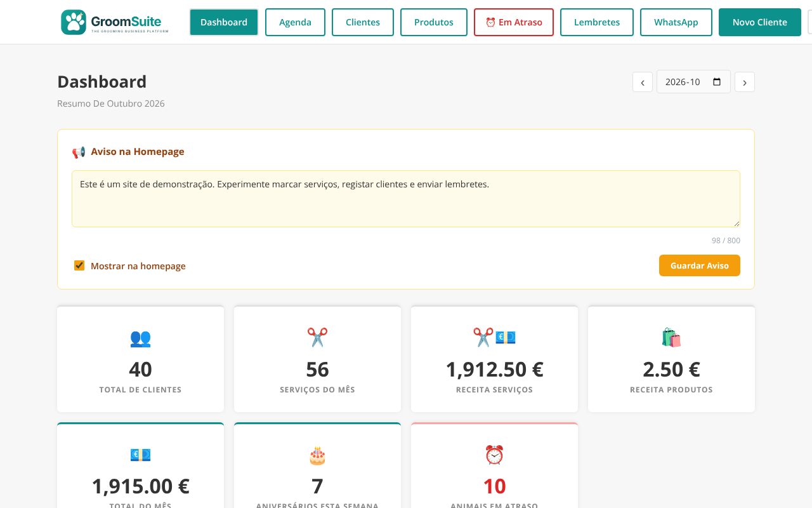Click the 98 / 800 character counter
The image size is (812, 508).
[726, 241]
